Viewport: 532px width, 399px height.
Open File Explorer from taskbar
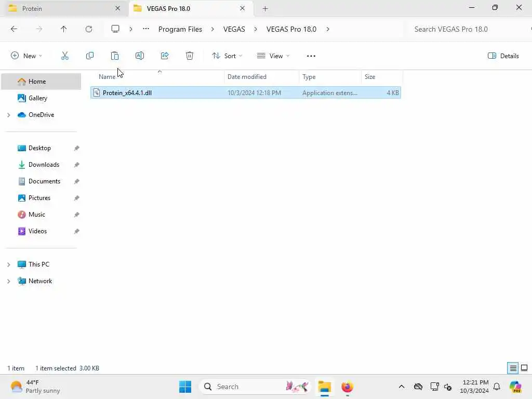pyautogui.click(x=324, y=387)
